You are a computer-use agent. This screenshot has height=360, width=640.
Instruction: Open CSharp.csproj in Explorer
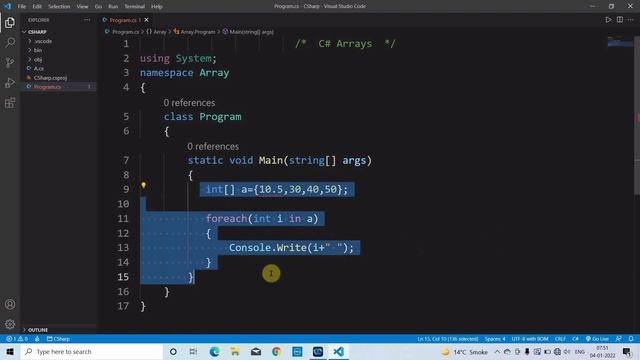[58, 78]
